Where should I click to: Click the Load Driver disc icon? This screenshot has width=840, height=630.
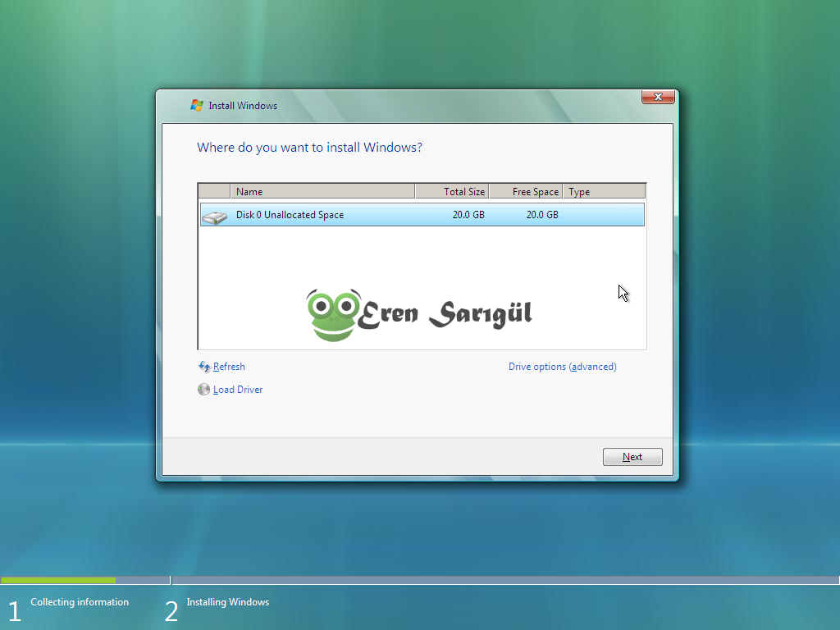(x=203, y=389)
